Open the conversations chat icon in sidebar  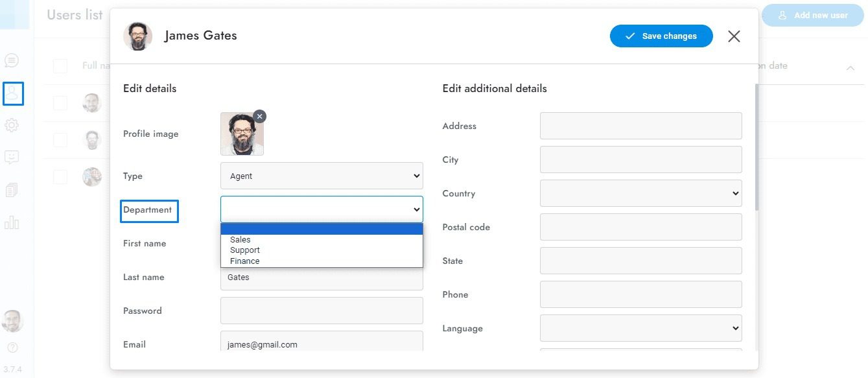click(x=12, y=60)
